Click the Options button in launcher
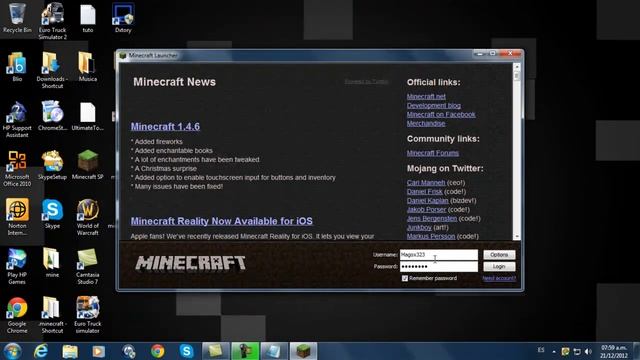 [x=499, y=255]
